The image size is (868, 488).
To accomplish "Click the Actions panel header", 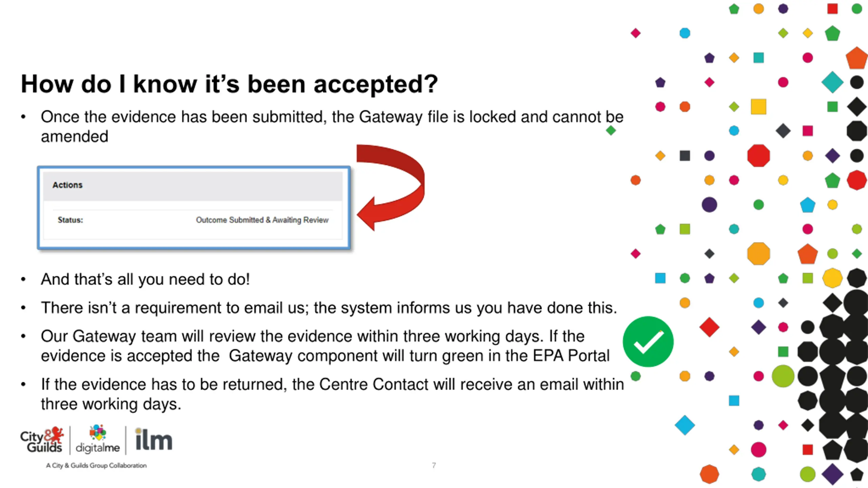I will click(x=193, y=186).
